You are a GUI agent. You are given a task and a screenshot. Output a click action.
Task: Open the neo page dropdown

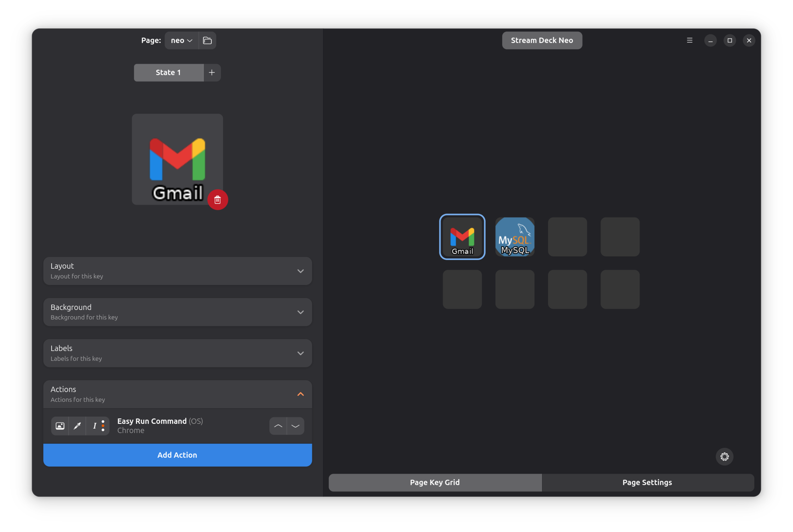click(181, 40)
